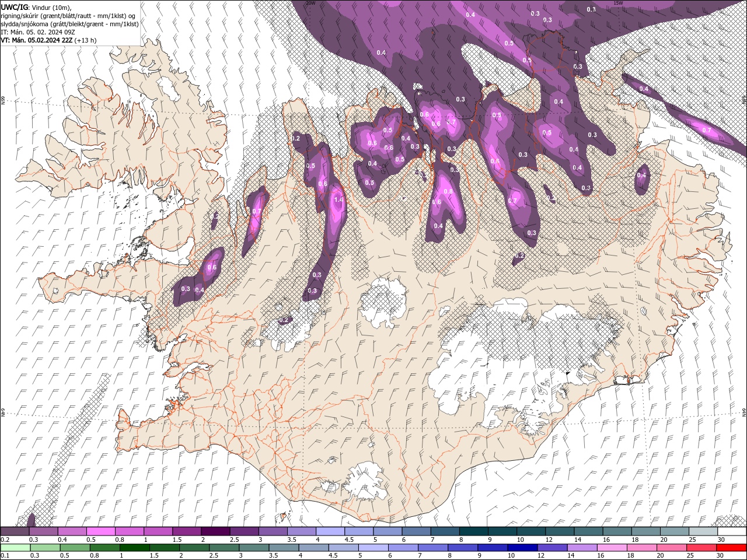Click the dark teal 8 swatch, top legend row
Screen dimensions: 747x560
coord(474,531)
